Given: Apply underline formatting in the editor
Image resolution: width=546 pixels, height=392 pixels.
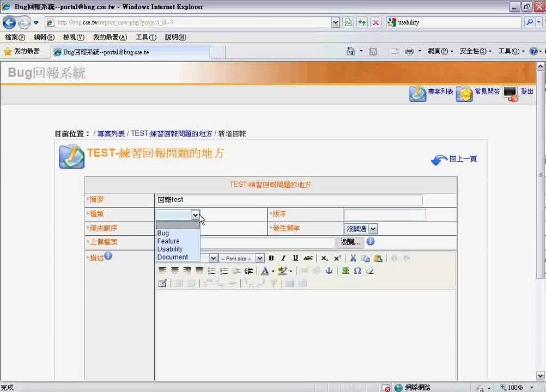Looking at the screenshot, I should (x=295, y=258).
